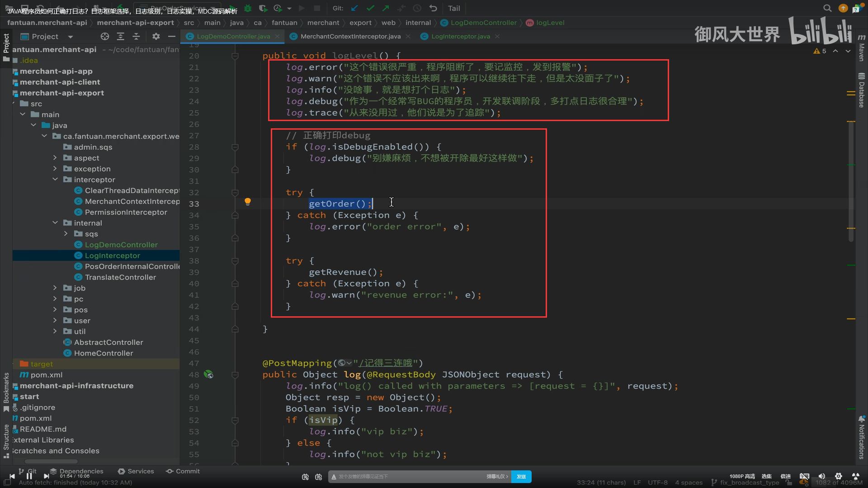This screenshot has height=488, width=868.
Task: Toggle the Tail button in toolbar
Action: coord(454,8)
